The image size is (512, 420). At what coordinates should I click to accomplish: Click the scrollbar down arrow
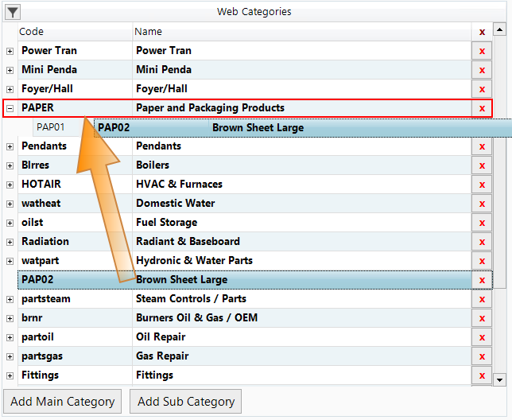(x=499, y=379)
